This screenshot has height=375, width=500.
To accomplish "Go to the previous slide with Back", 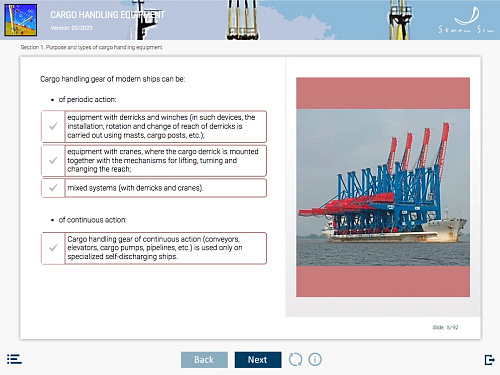I will coord(204,360).
